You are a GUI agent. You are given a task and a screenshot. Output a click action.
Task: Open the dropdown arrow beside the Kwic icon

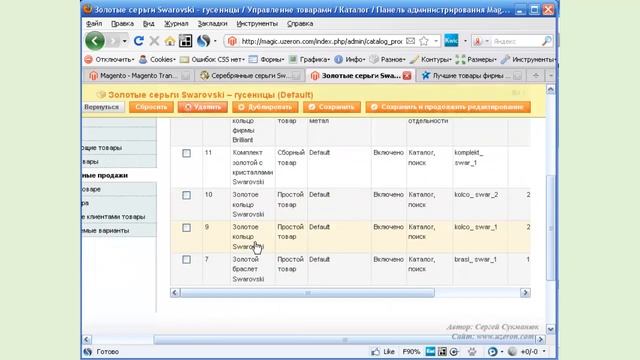(465, 41)
